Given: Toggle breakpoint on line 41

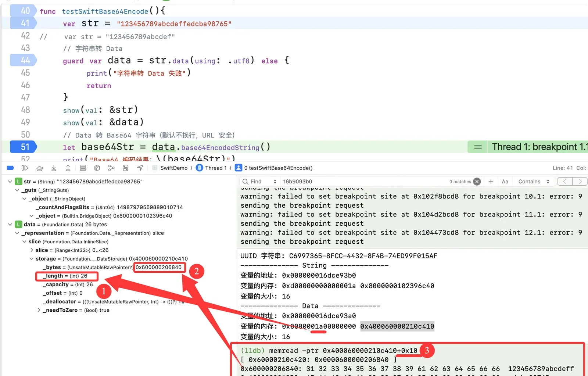Looking at the screenshot, I should (x=23, y=23).
